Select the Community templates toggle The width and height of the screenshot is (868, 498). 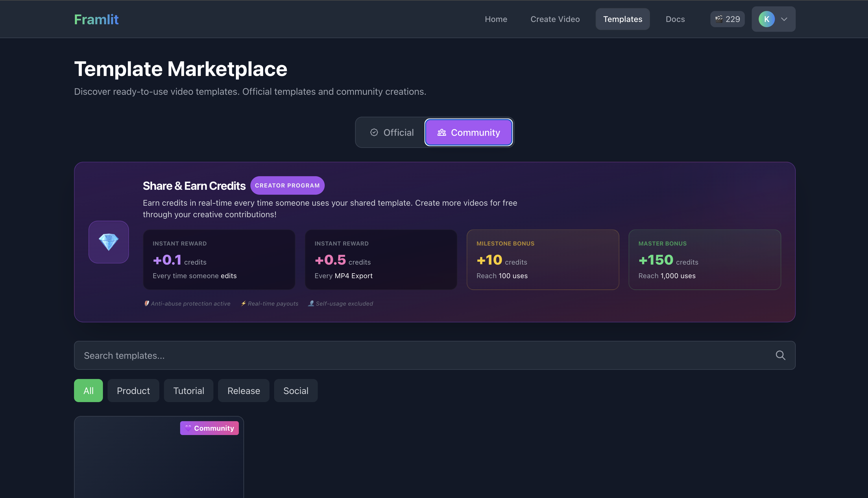[468, 132]
